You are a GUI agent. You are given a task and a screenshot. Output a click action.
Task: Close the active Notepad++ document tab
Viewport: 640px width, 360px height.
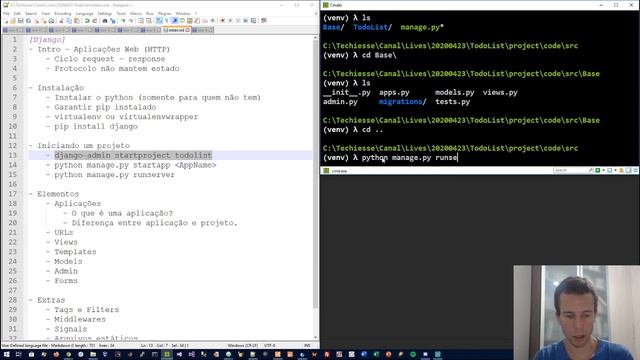[188, 30]
